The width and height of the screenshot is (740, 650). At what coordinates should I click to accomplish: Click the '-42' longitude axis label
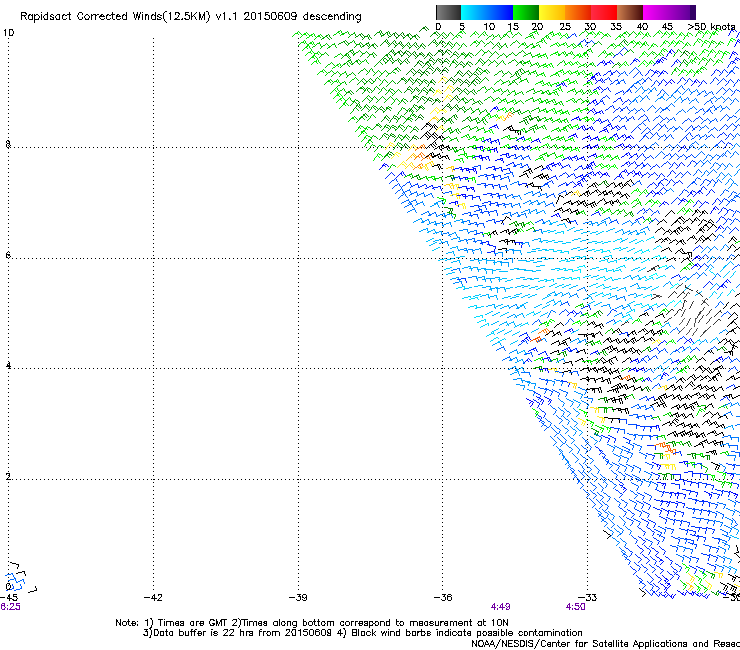pos(153,598)
